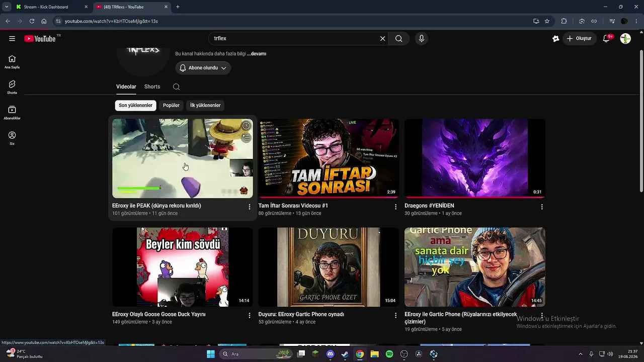
Task: Open the media controls icon in Chrome
Action: 612,21
